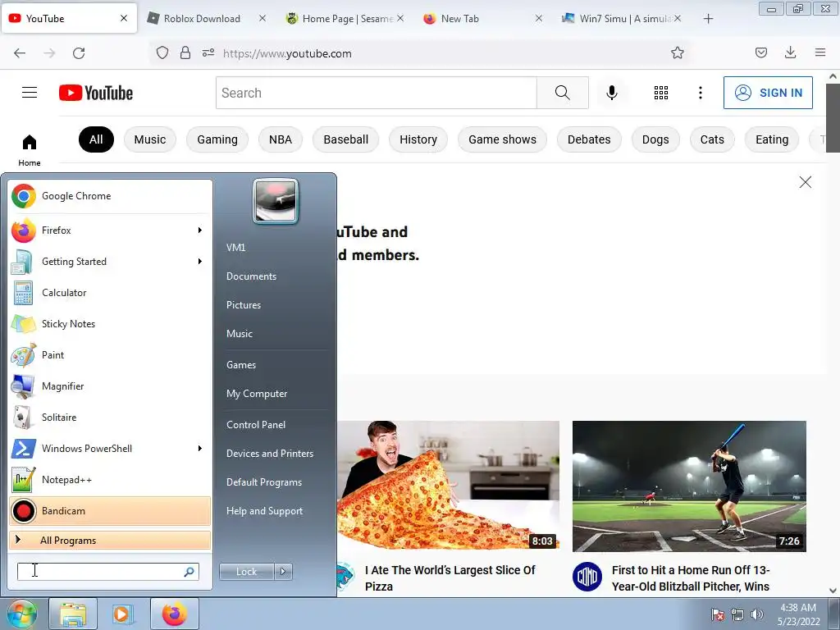The width and height of the screenshot is (840, 630).
Task: Switch to Roblox Download tab
Action: tap(208, 19)
